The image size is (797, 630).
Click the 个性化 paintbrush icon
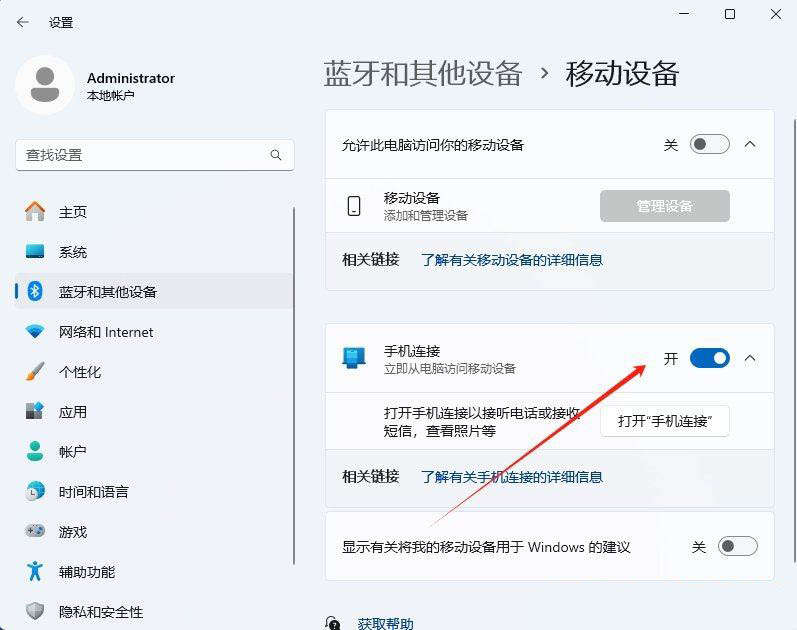coord(35,372)
